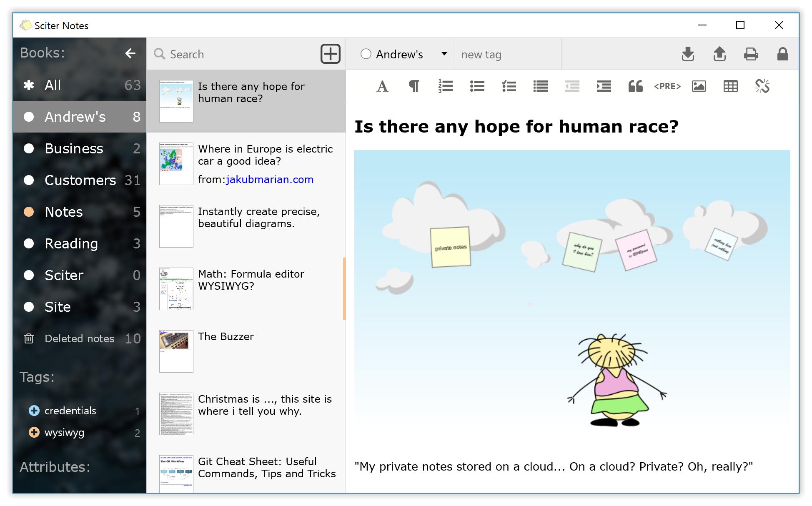This screenshot has height=506, width=812.
Task: Click the unordered list icon
Action: coord(477,86)
